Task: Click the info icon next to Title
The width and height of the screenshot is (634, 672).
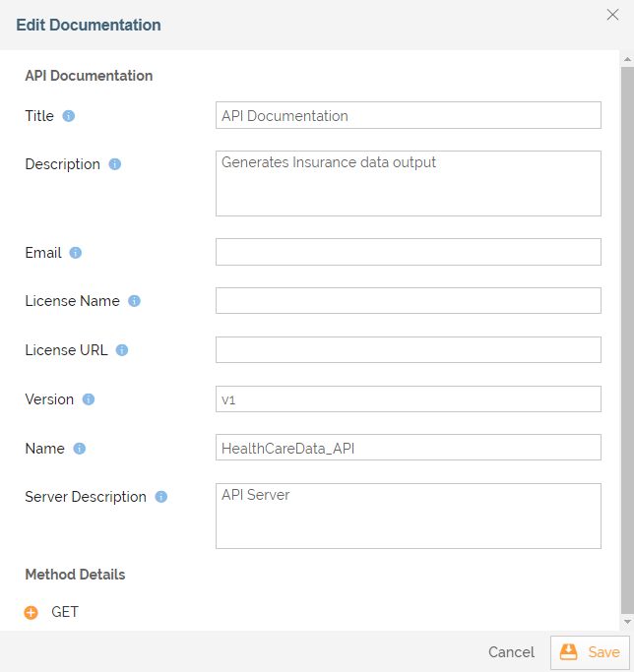Action: coord(69,116)
